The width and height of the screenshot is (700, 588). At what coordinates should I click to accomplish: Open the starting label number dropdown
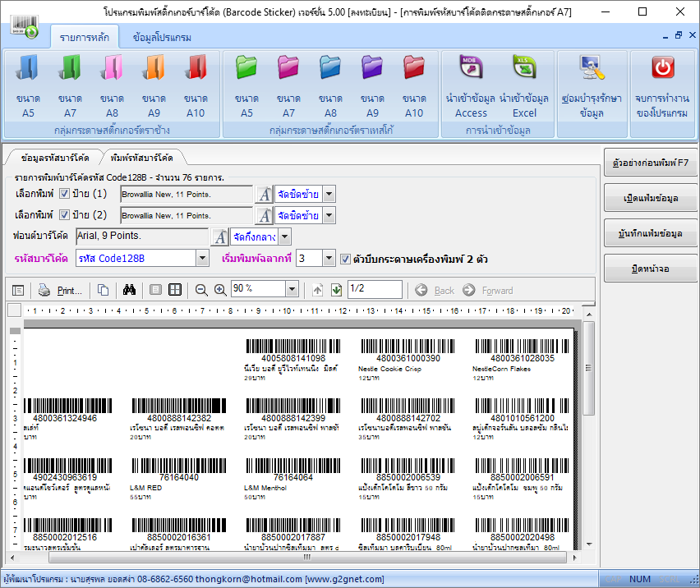tap(329, 259)
